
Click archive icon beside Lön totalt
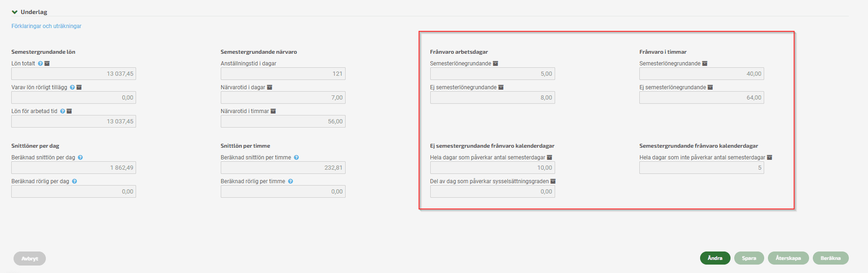[47, 64]
